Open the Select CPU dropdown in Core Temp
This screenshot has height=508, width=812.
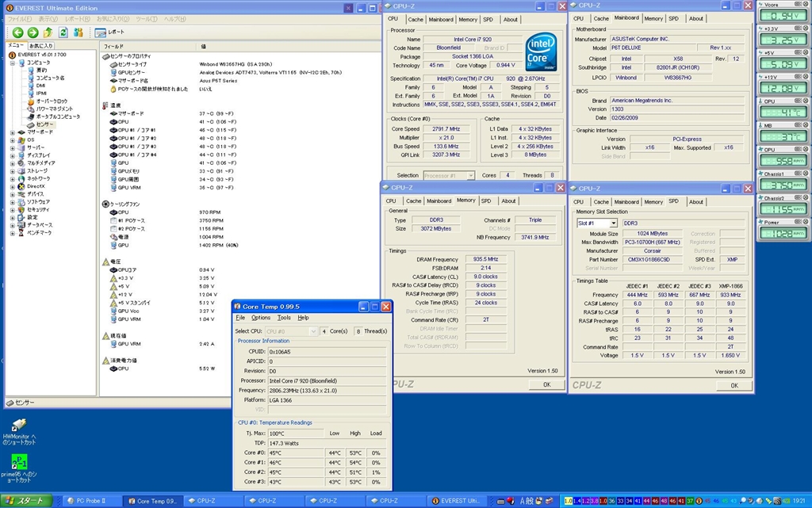290,331
